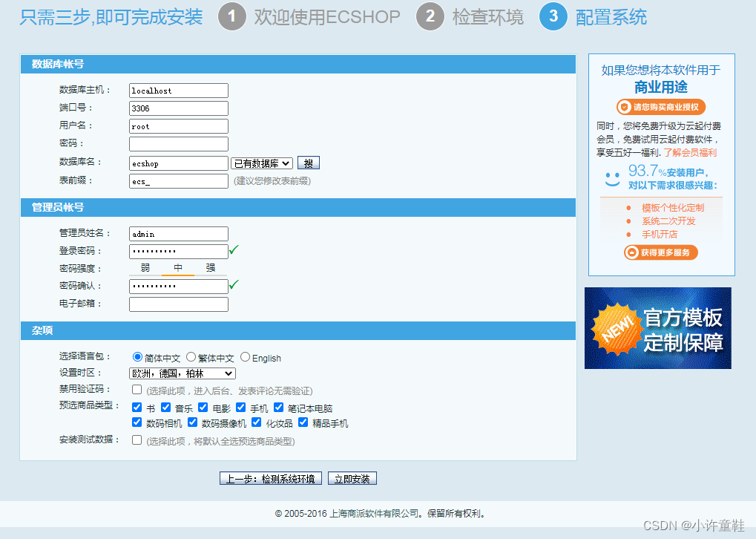Click the green checkmark beside 登录密码
Screen dimensions: 756x539
pos(233,251)
